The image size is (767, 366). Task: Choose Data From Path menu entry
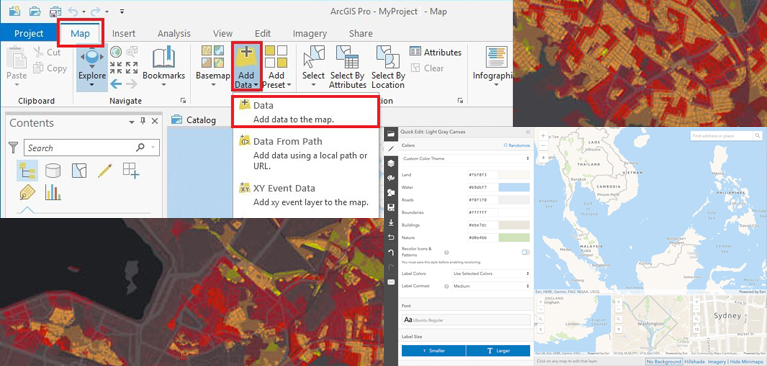coord(305,153)
